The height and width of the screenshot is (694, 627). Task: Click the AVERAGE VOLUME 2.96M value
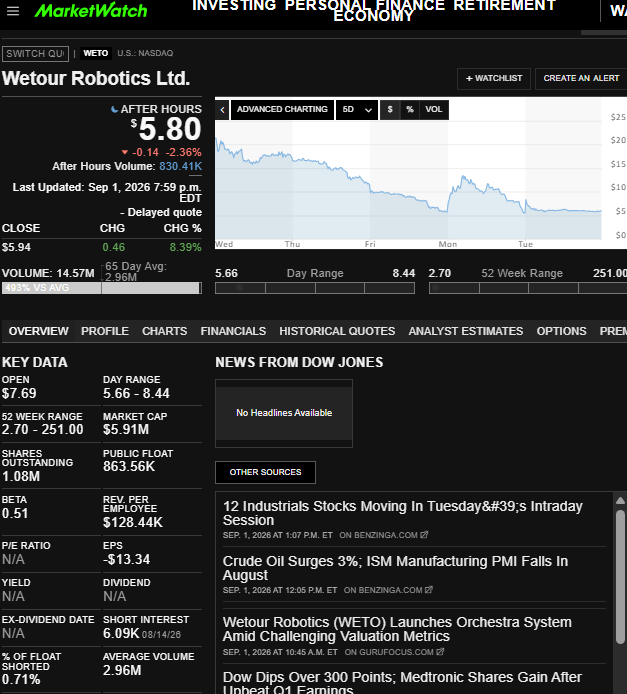tap(122, 671)
